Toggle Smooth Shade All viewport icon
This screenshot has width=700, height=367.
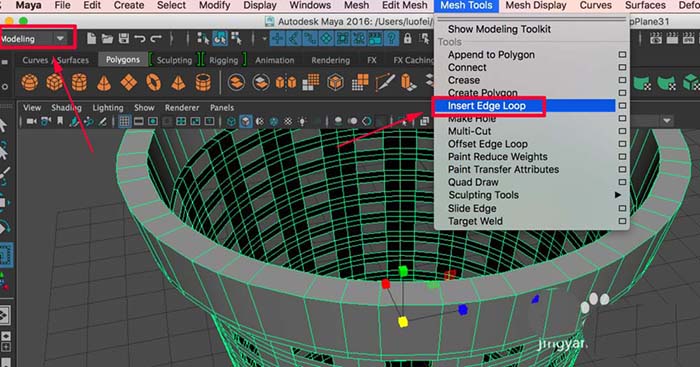(246, 121)
